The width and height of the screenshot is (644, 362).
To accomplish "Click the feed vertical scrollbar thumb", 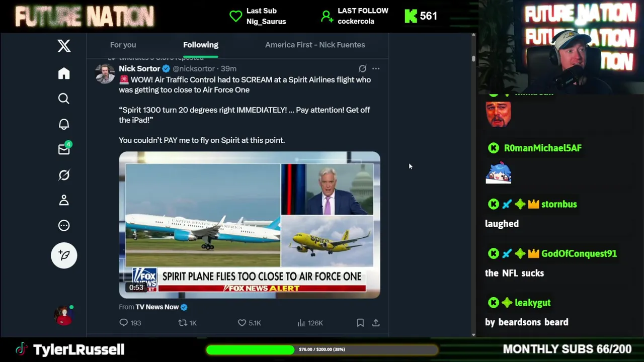I will 473,59.
